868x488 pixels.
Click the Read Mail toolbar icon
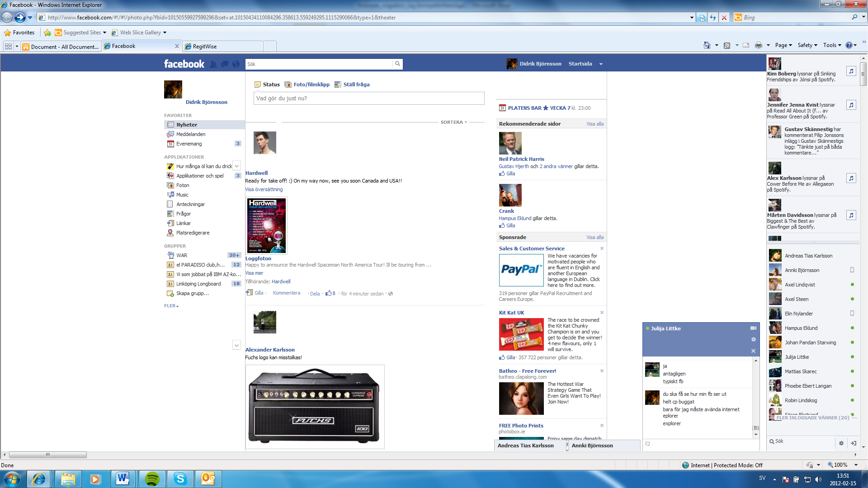point(746,45)
